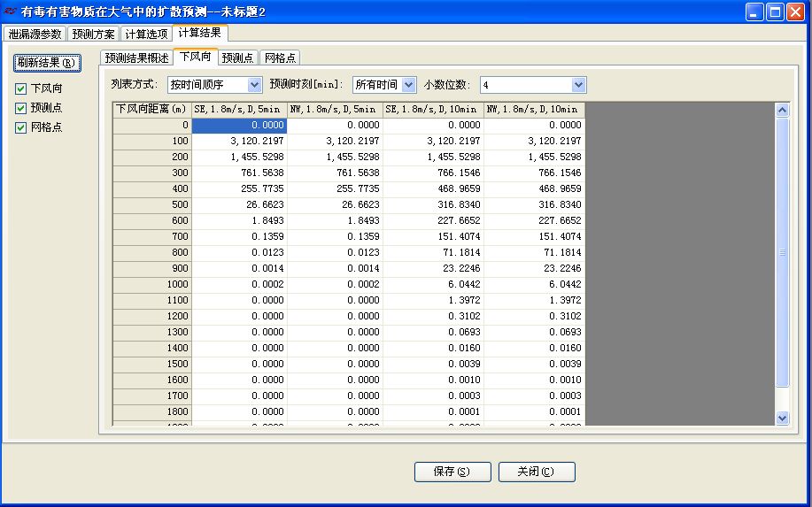812x507 pixels.
Task: Close the window with the X button
Action: pos(795,12)
